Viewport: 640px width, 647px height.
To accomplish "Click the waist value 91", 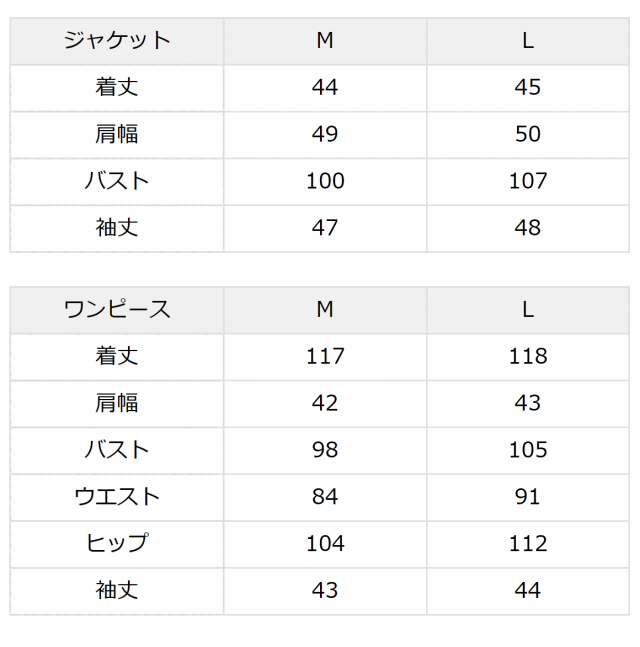I will 528,497.
